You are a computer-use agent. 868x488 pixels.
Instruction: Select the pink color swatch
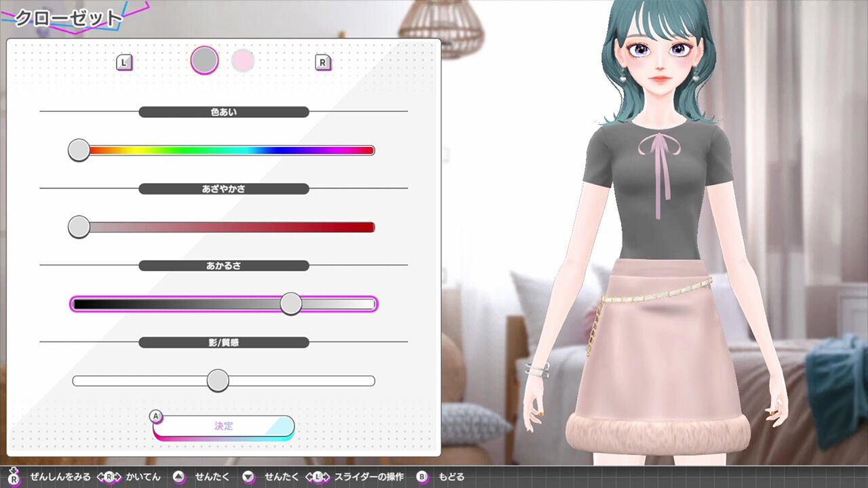(243, 60)
